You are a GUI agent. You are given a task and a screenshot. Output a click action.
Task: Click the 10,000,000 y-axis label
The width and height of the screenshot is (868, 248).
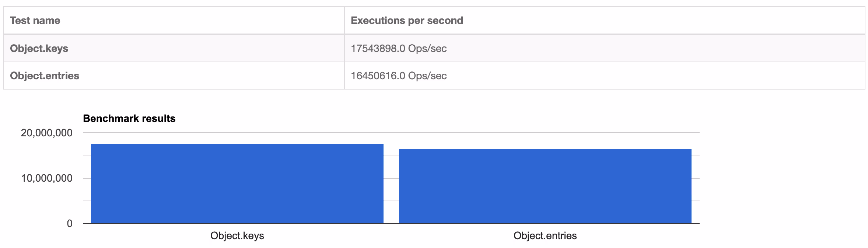point(47,178)
